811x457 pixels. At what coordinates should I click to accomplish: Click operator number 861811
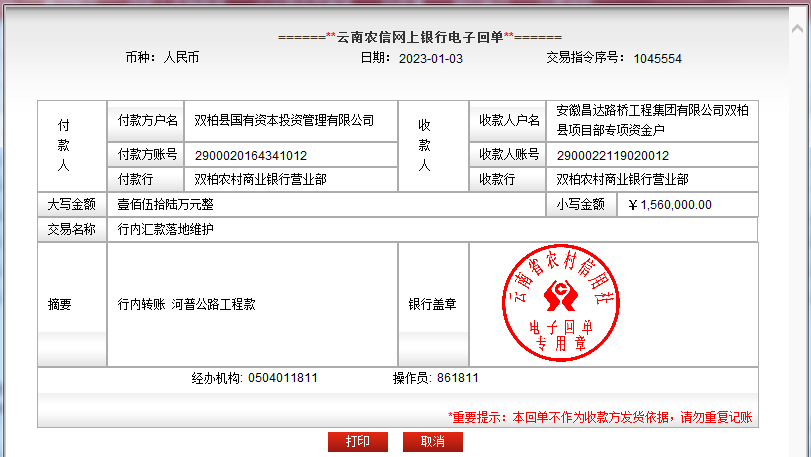point(458,378)
